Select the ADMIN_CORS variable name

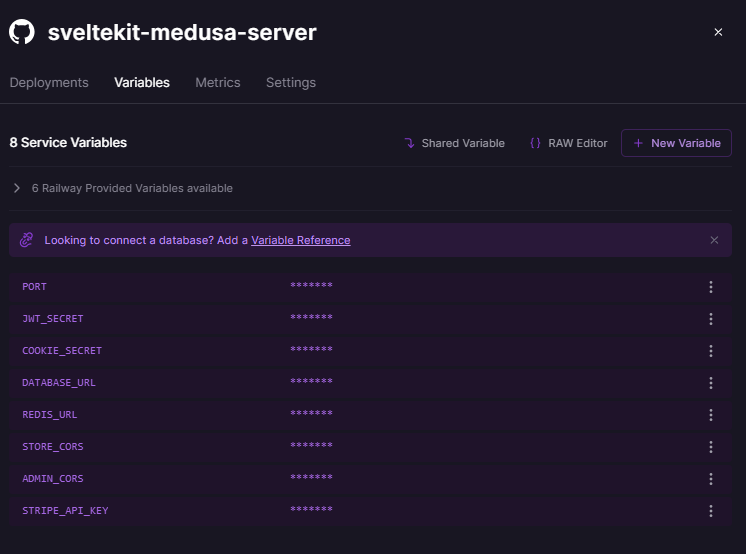pyautogui.click(x=52, y=478)
